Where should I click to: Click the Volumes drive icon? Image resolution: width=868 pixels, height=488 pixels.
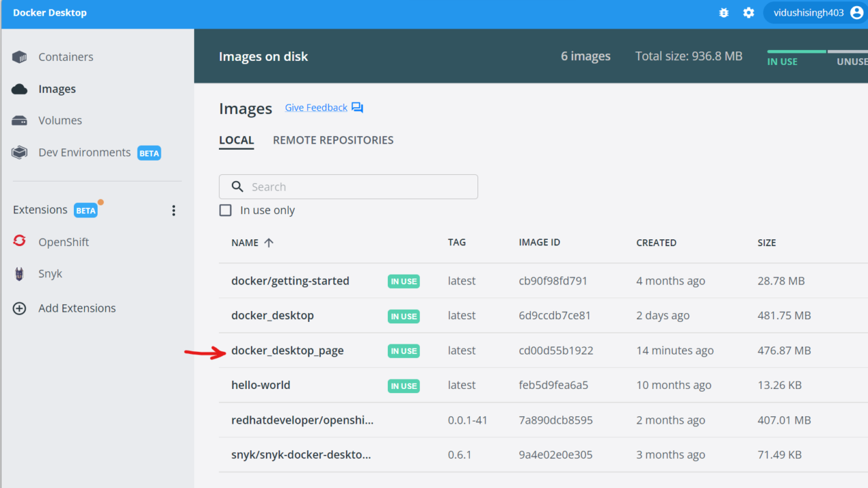click(20, 121)
